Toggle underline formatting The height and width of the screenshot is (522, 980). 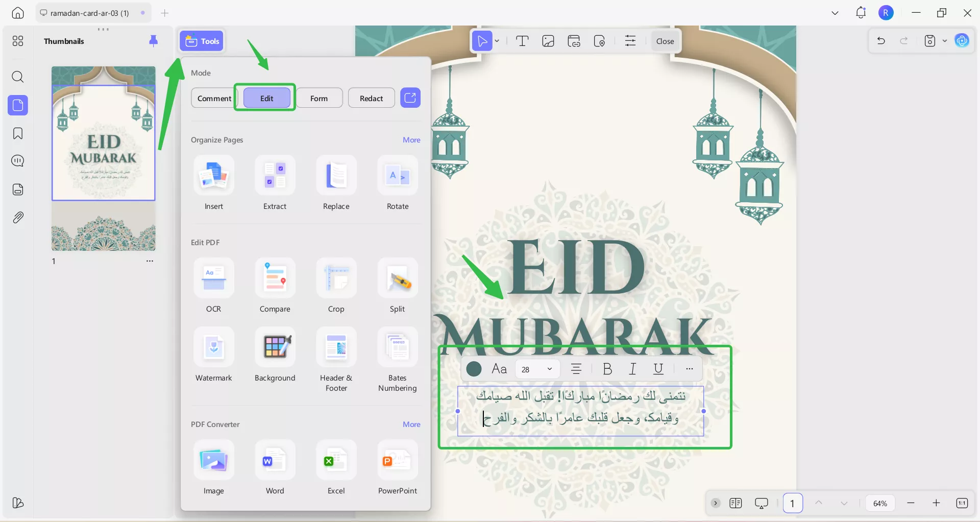click(658, 369)
